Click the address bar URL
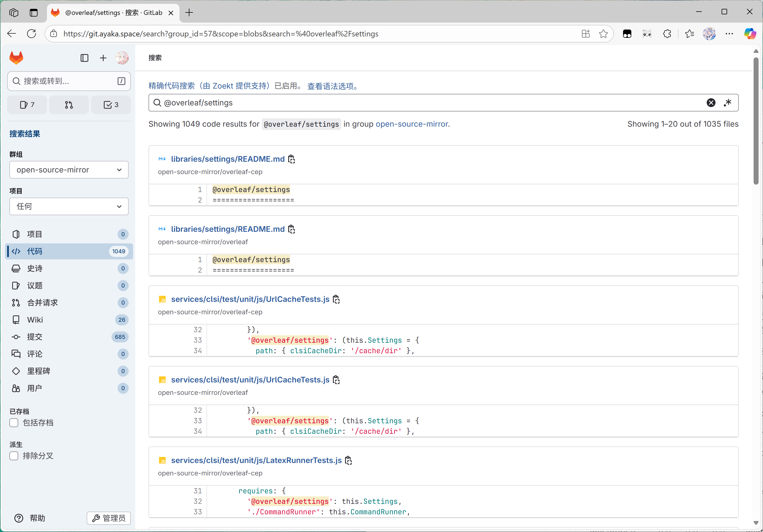Screen dimensions: 763x532 221,34
